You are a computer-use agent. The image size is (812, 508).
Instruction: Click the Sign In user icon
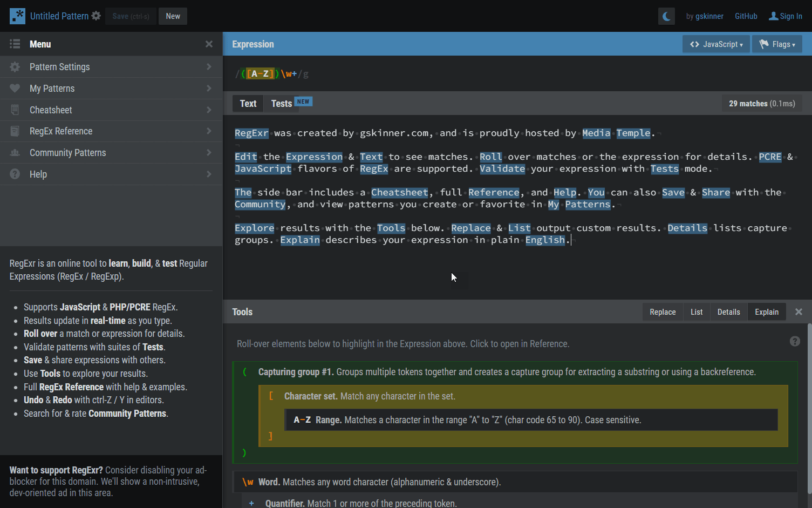click(773, 16)
